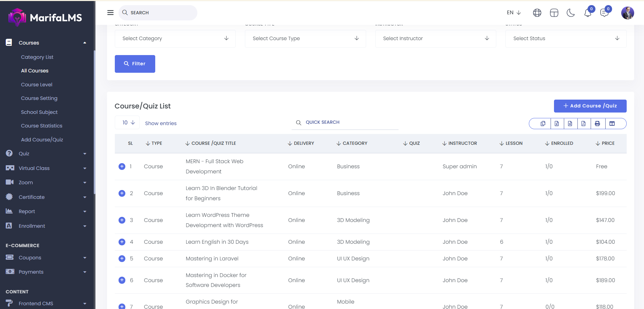
Task: Toggle dark mode with the moon icon
Action: (x=571, y=13)
